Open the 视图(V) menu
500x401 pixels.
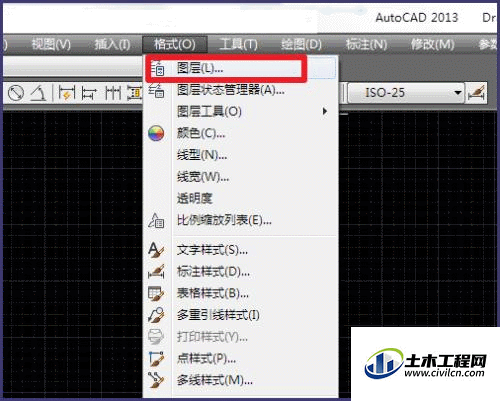point(51,44)
